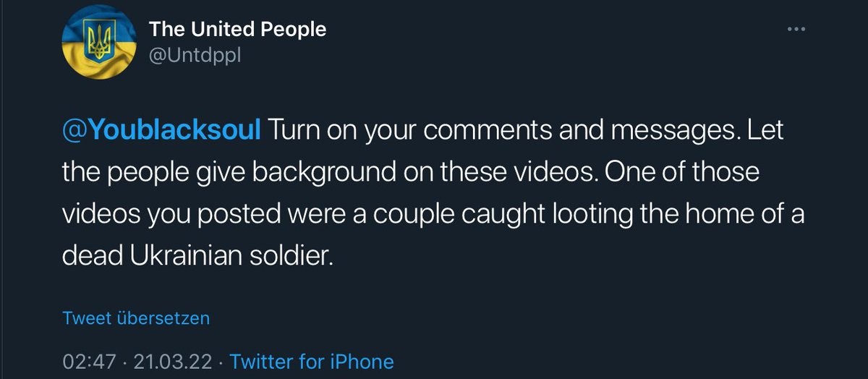Click the Tweet übersetzen translate link
Viewport: 868px width, 379px height.
(x=136, y=318)
